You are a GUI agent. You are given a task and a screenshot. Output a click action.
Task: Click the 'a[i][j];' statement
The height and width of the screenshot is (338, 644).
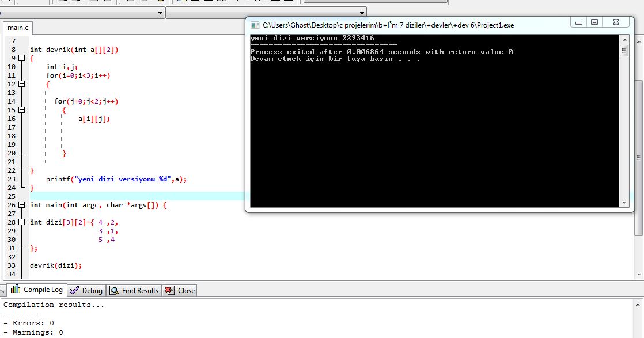[94, 119]
